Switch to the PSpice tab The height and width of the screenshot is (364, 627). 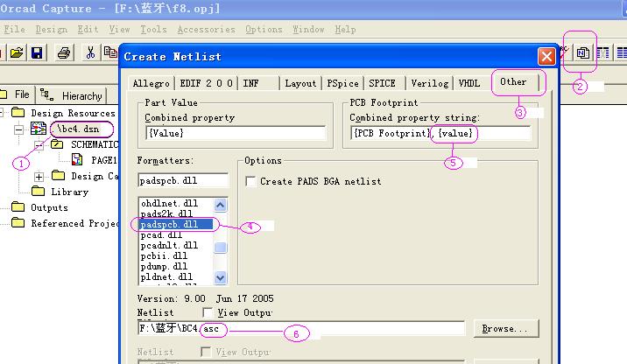click(x=342, y=83)
